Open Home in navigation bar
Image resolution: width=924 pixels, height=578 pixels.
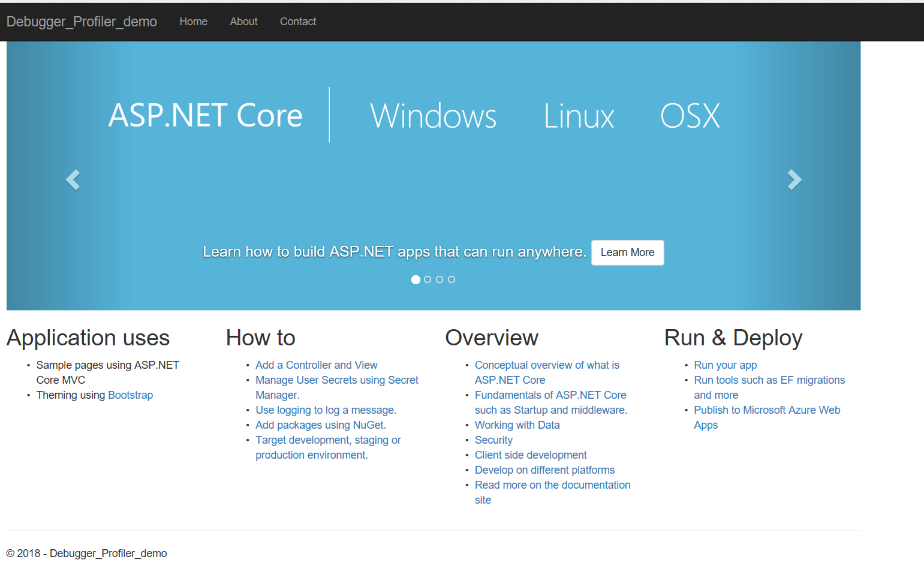pos(193,22)
